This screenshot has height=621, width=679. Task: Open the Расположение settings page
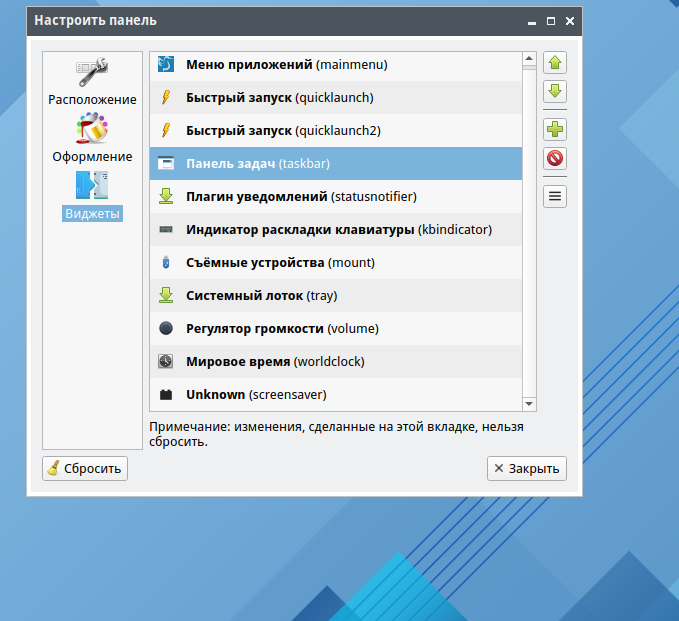coord(92,81)
